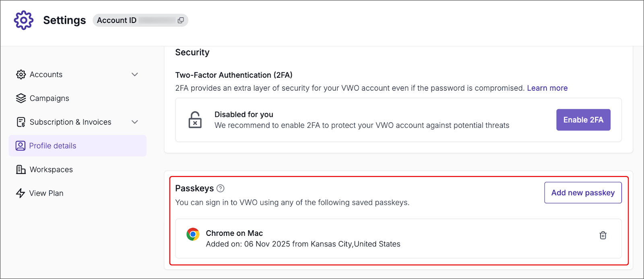Click Add new passkey
Screen dimensions: 644x279
coord(582,193)
